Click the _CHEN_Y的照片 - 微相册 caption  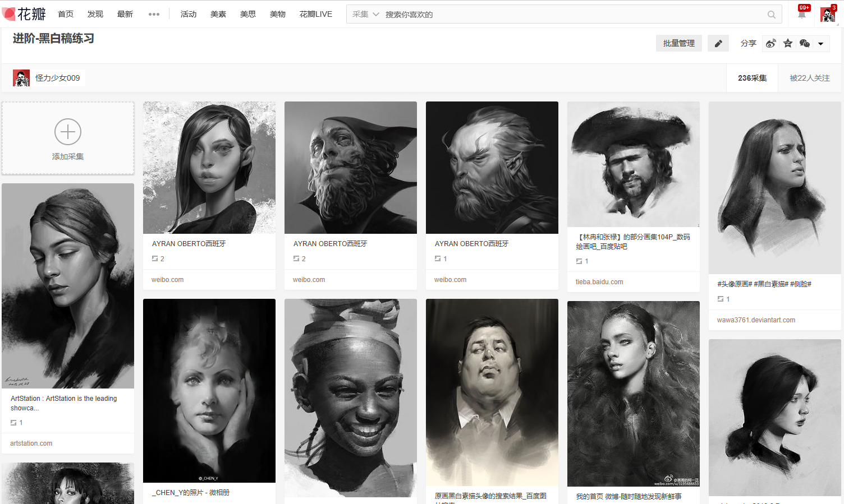[x=191, y=493]
